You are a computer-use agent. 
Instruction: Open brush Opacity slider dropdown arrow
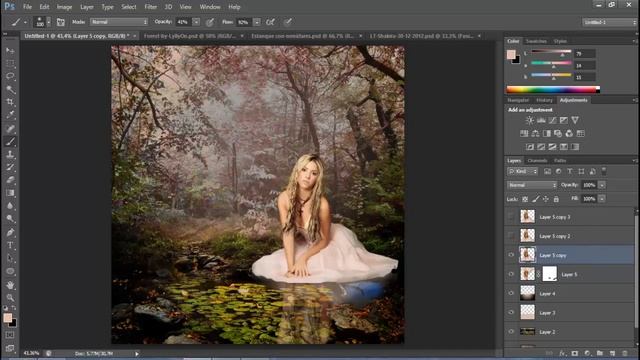click(x=196, y=22)
